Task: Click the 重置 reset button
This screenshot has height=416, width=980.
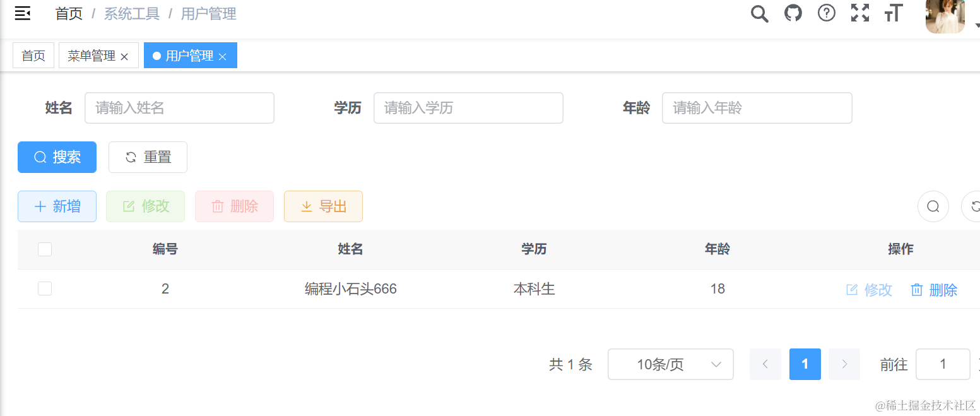Action: coord(148,157)
